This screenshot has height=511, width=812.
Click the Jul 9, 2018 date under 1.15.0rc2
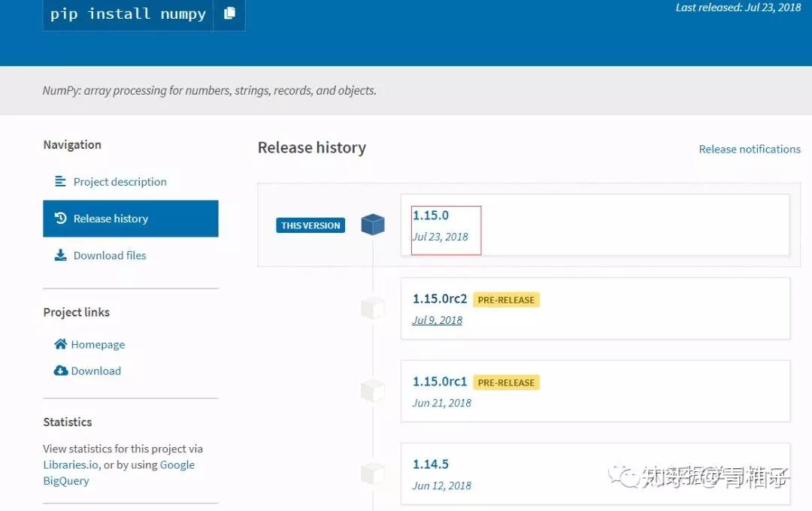pyautogui.click(x=437, y=319)
